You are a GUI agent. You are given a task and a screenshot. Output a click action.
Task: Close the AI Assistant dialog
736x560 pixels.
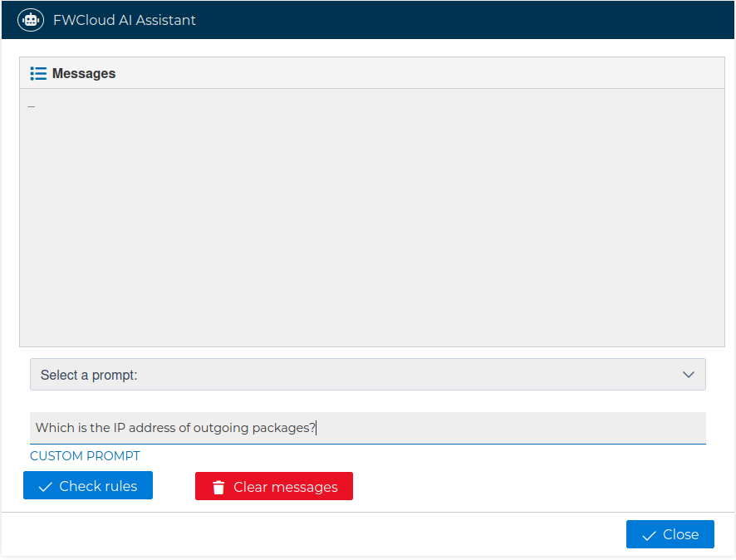(x=670, y=534)
